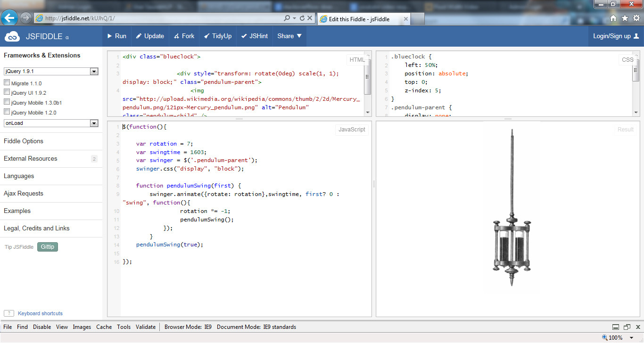The width and height of the screenshot is (644, 343).
Task: Open the jQuery 1.9.1 framework dropdown
Action: 94,71
